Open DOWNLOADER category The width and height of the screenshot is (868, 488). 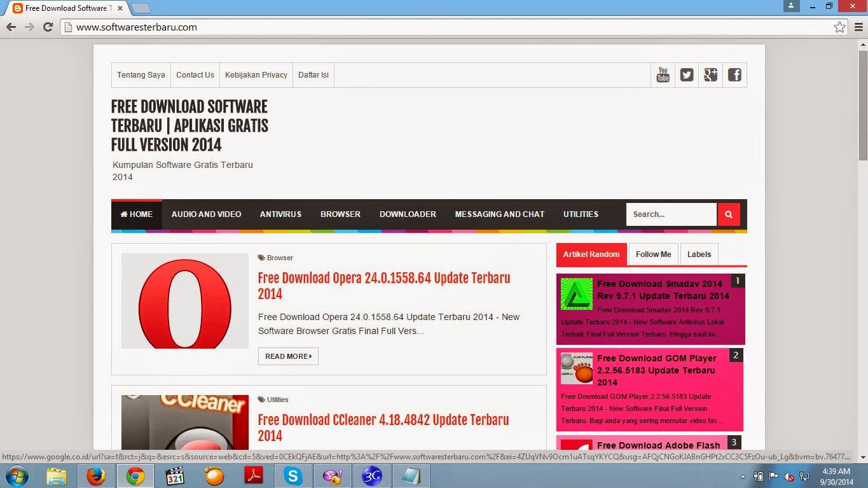(408, 214)
